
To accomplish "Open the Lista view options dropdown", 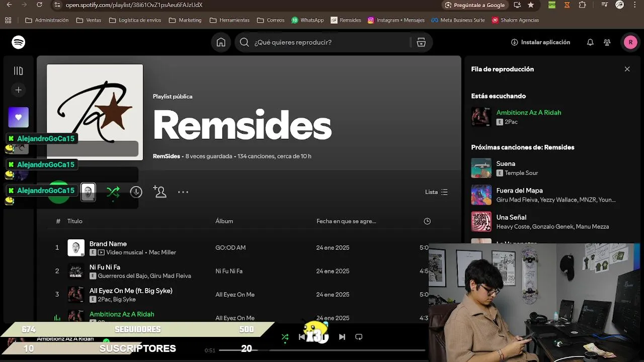I will [436, 192].
